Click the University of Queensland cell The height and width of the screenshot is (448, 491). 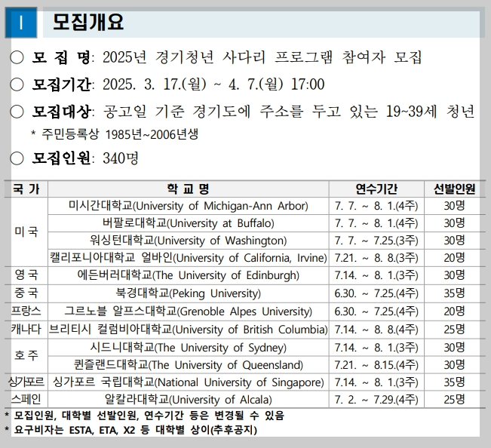point(189,365)
